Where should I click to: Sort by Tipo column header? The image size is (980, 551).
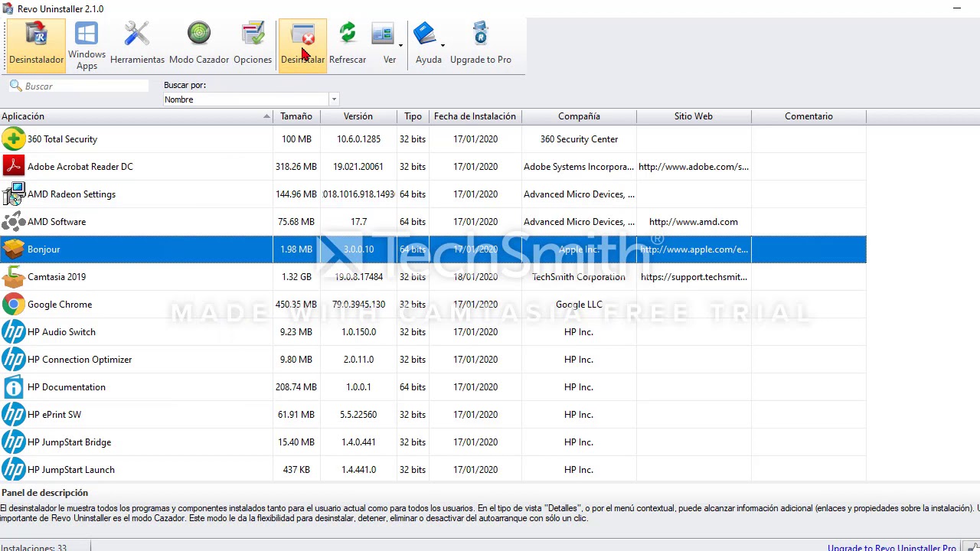[x=413, y=116]
